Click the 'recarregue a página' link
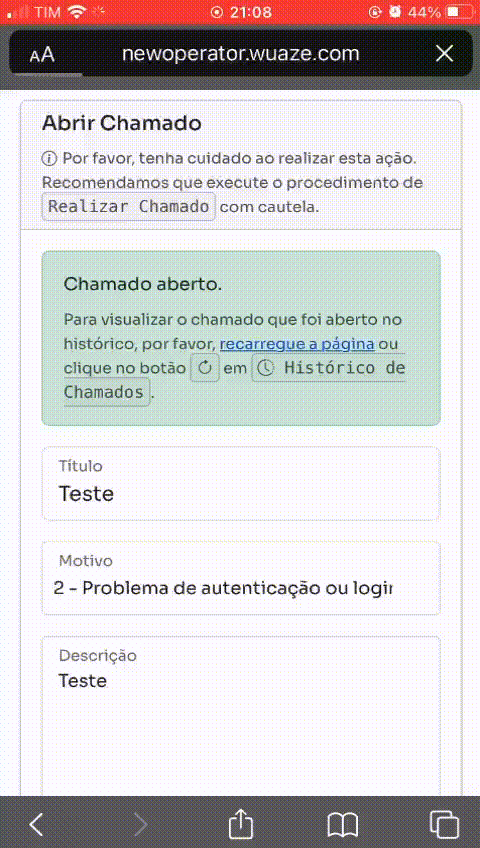This screenshot has height=848, width=480. tap(297, 344)
